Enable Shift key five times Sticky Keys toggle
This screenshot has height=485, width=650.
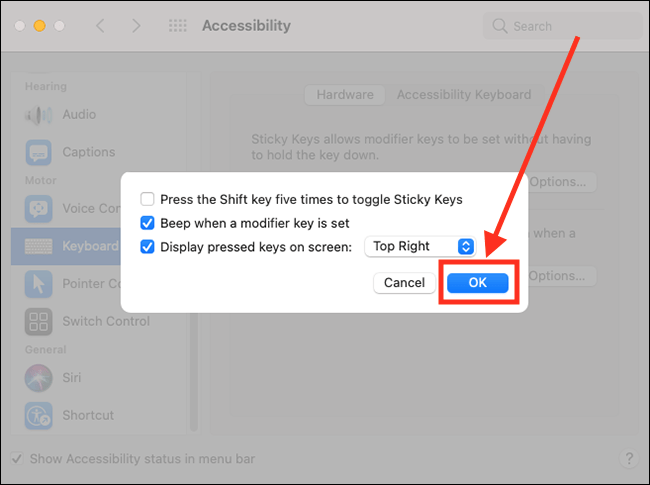coord(148,200)
